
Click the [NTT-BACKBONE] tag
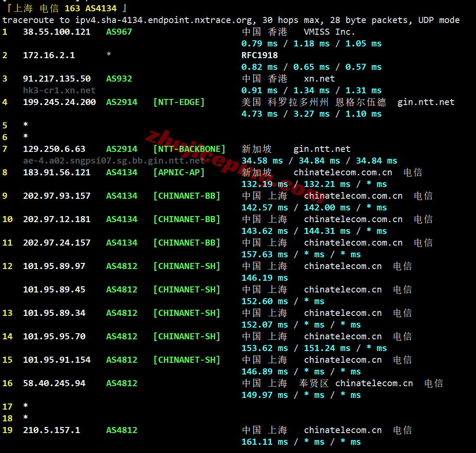[189, 149]
